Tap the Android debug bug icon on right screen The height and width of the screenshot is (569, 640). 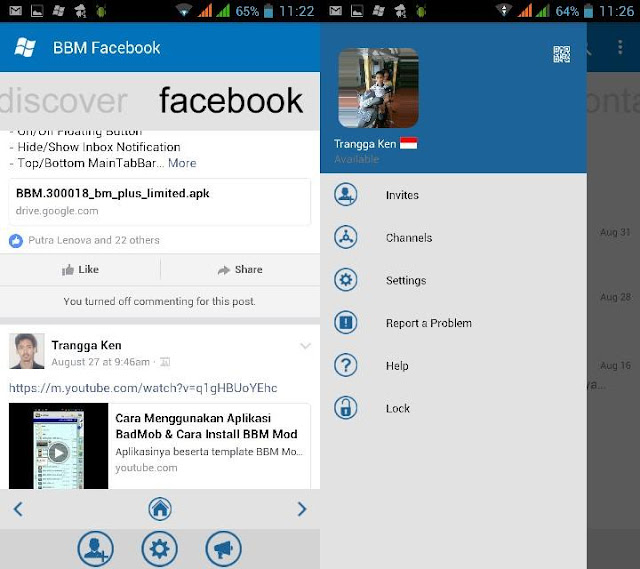421,11
